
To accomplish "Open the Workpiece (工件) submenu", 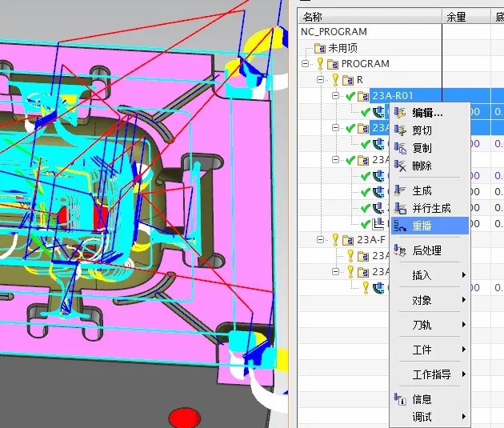I will [430, 350].
